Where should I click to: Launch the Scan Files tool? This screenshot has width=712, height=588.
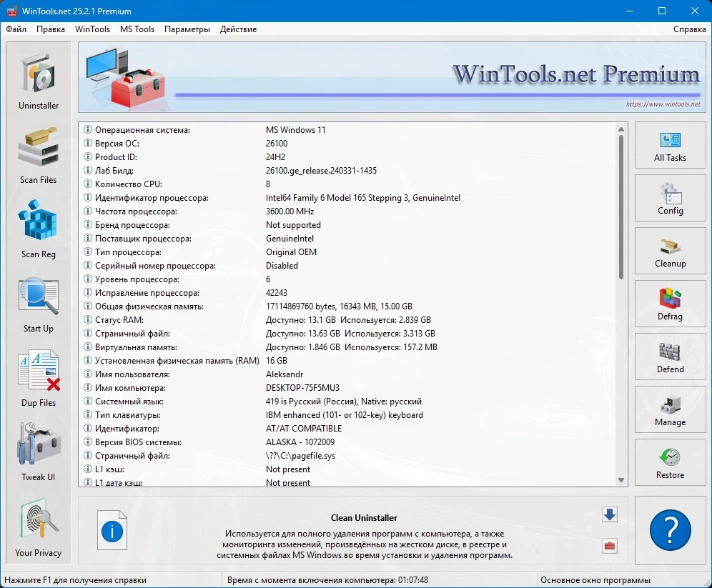(39, 155)
